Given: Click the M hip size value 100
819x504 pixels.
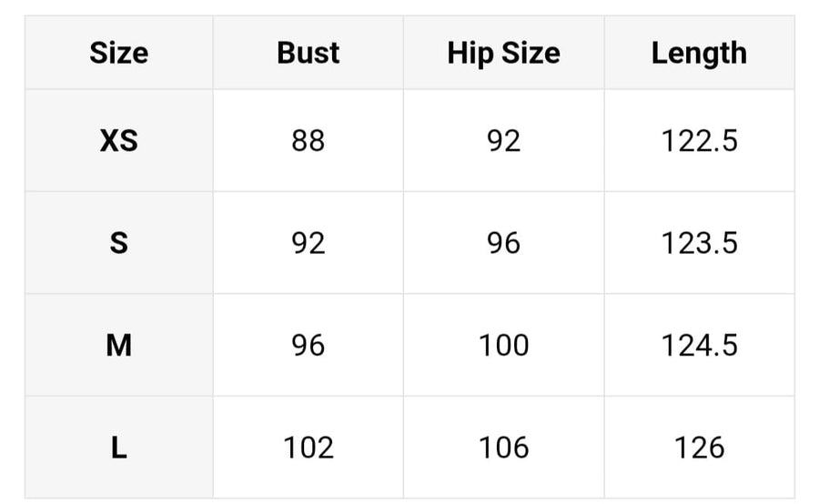Looking at the screenshot, I should click(x=503, y=345).
